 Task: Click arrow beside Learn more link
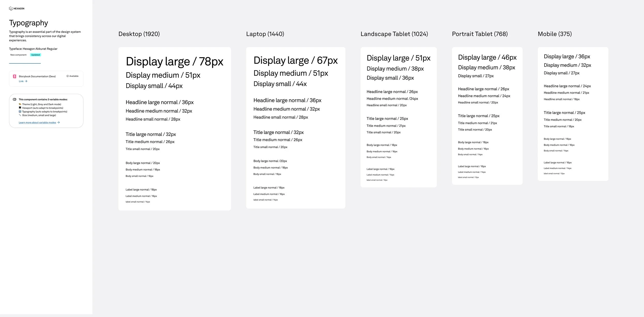[x=58, y=123]
